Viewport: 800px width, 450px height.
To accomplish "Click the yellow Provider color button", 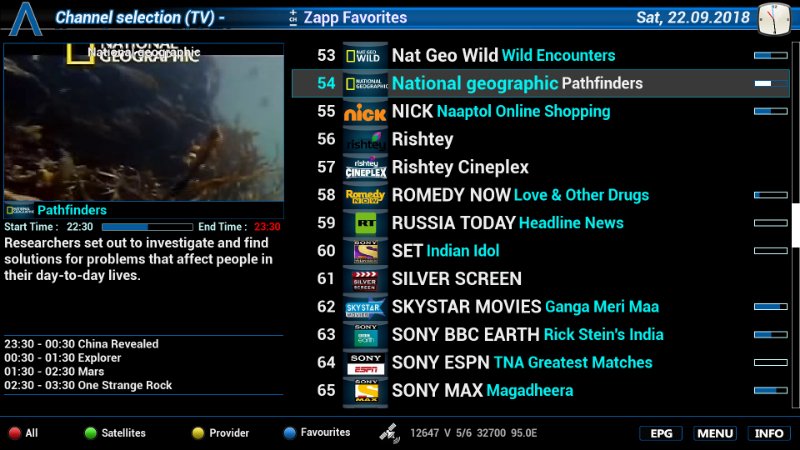I will [198, 433].
